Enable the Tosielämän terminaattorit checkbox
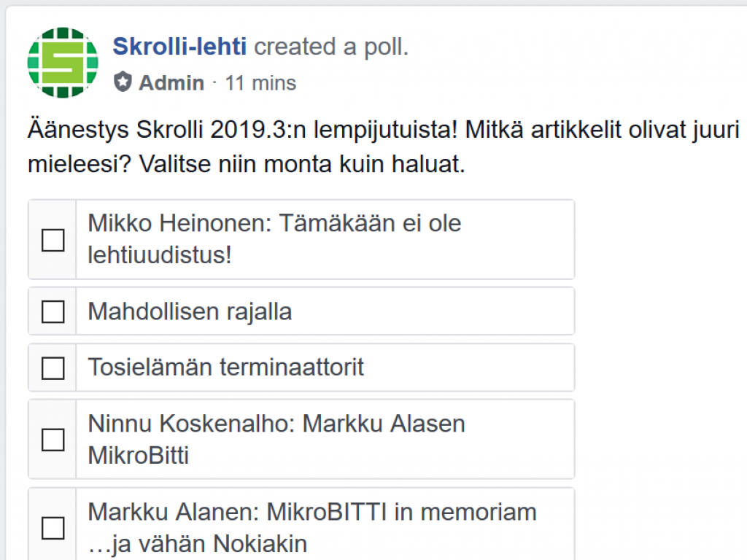The width and height of the screenshot is (747, 560). pyautogui.click(x=53, y=368)
